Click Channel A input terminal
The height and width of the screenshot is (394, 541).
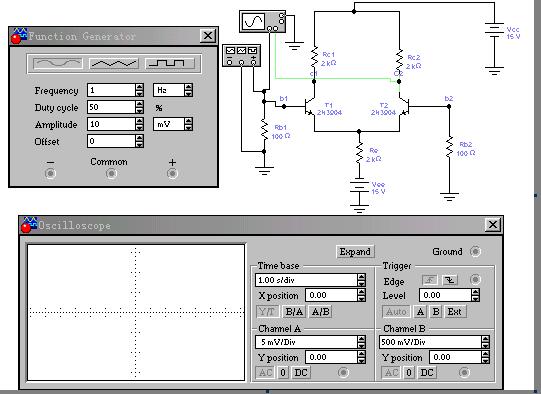343,373
